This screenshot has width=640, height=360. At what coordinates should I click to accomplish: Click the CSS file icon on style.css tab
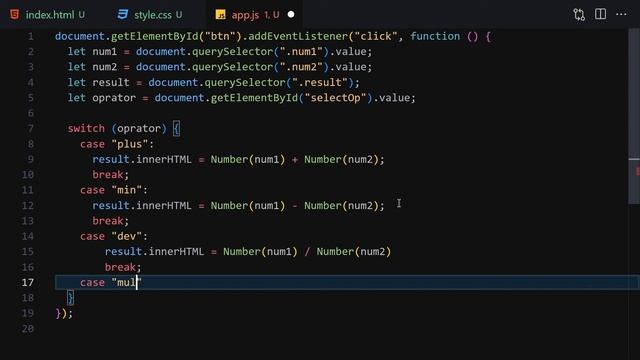pyautogui.click(x=122, y=15)
